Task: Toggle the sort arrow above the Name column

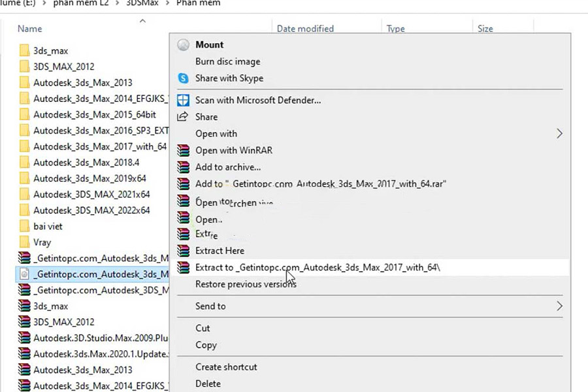Action: coord(142,21)
